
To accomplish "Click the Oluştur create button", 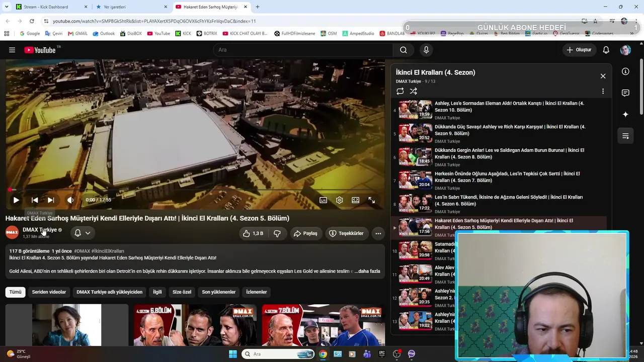I will (579, 50).
